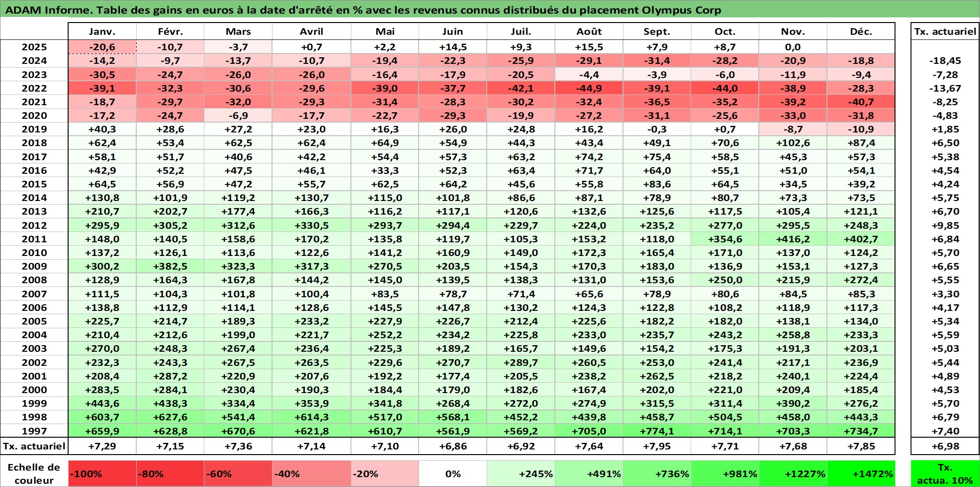Click the 0% color scale swatch
This screenshot has height=487, width=980.
click(453, 473)
